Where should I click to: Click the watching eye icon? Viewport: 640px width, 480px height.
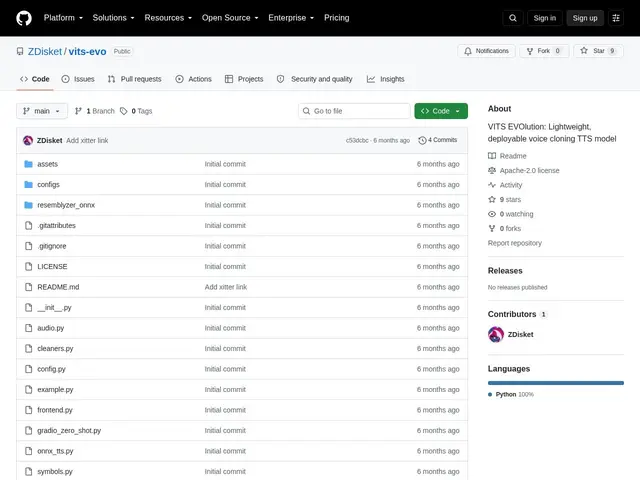(x=492, y=214)
